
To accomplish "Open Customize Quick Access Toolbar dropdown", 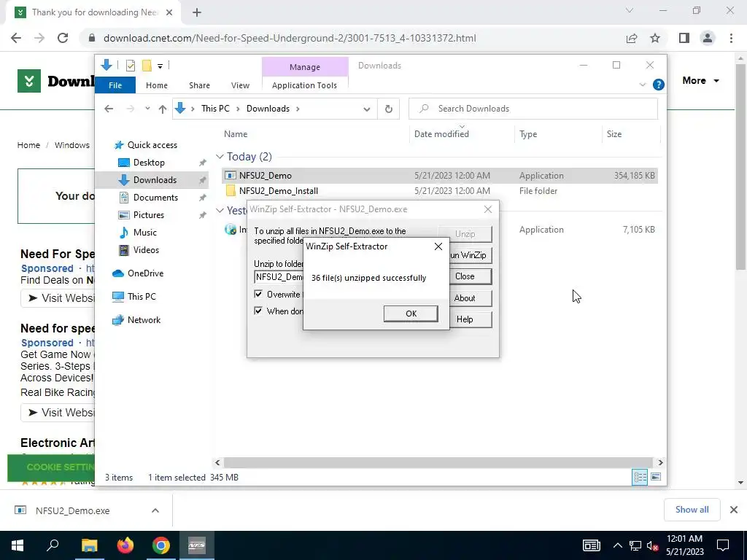I will (160, 66).
